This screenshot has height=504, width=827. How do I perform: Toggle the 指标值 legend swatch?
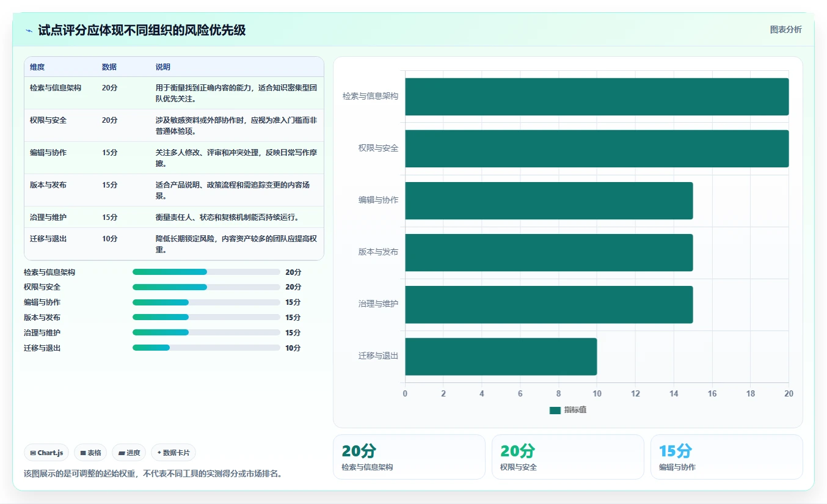coord(555,411)
